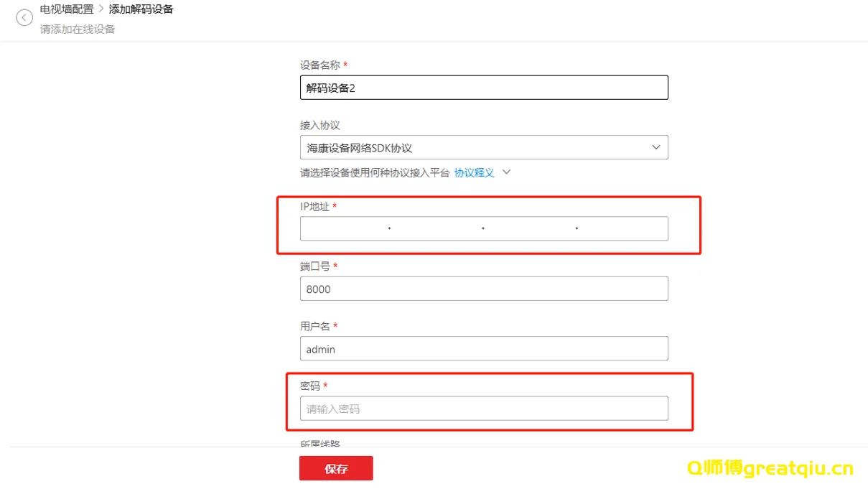Screen dimensions: 868x489
Task: Click the 端口号 field label
Action: (314, 266)
